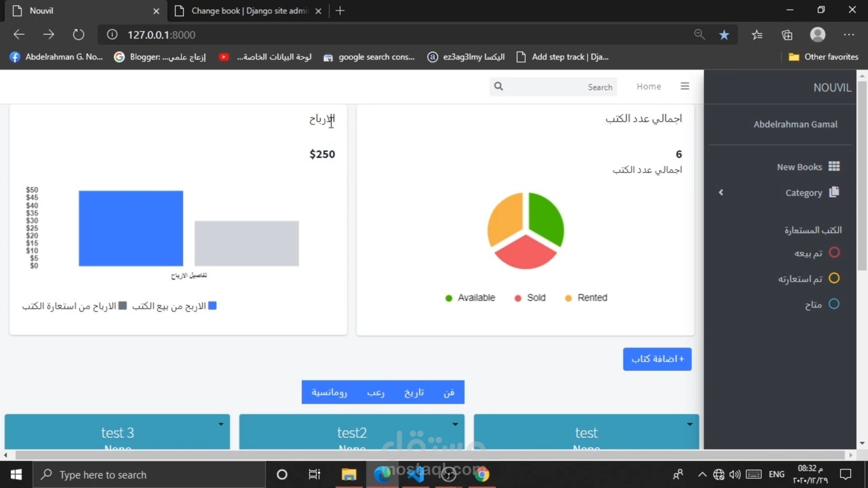Toggle the Rented legend entry
Viewport: 868px width, 488px height.
point(586,298)
